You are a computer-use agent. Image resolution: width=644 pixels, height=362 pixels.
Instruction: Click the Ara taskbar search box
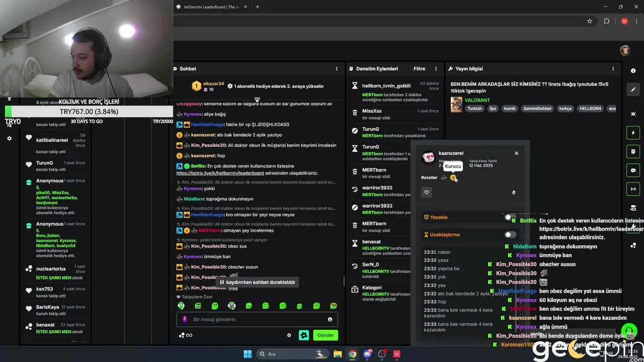[x=293, y=354]
